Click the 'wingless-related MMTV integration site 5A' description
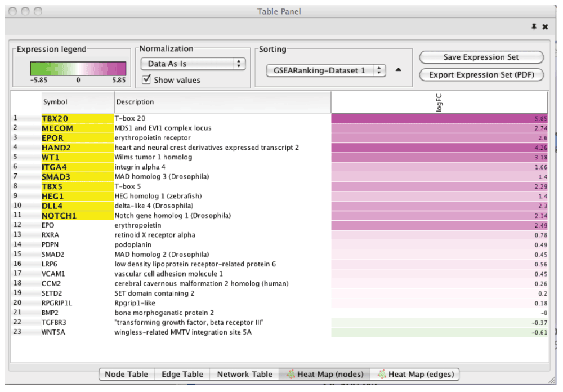This screenshot has width=563, height=392. 183,332
